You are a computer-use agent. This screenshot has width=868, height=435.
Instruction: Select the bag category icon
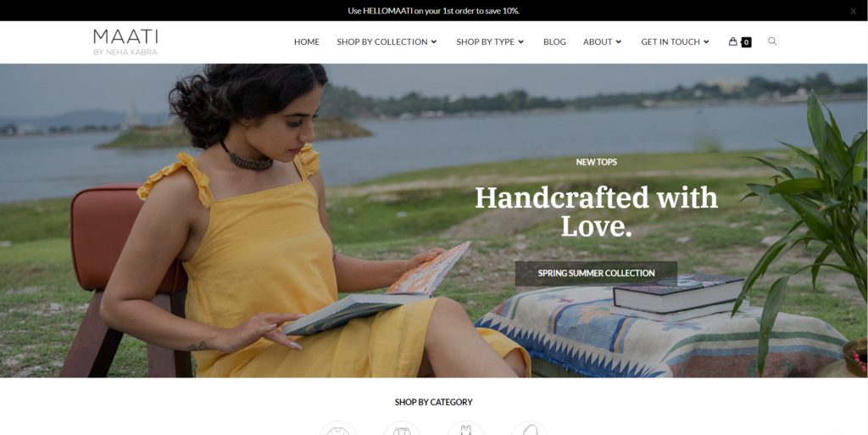coord(530,428)
